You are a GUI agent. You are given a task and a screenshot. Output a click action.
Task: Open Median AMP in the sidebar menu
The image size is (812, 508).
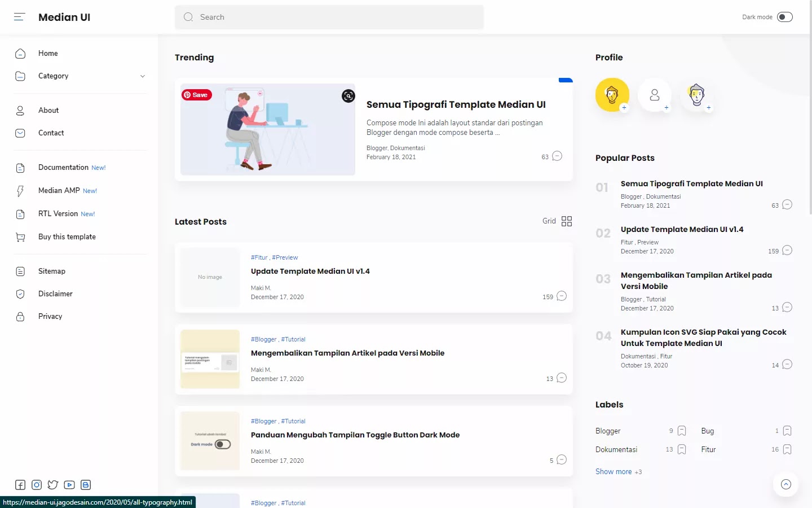(59, 191)
